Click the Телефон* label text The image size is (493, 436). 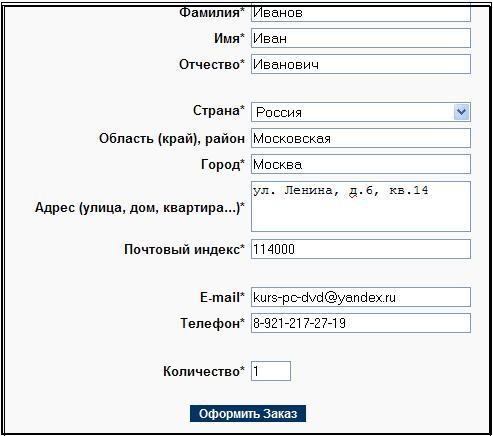tap(213, 323)
